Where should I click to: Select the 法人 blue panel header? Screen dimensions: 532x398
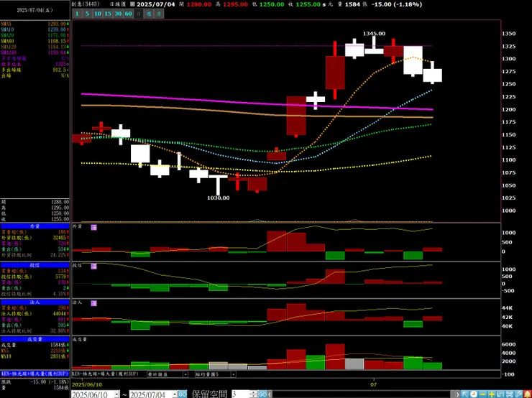(35, 302)
